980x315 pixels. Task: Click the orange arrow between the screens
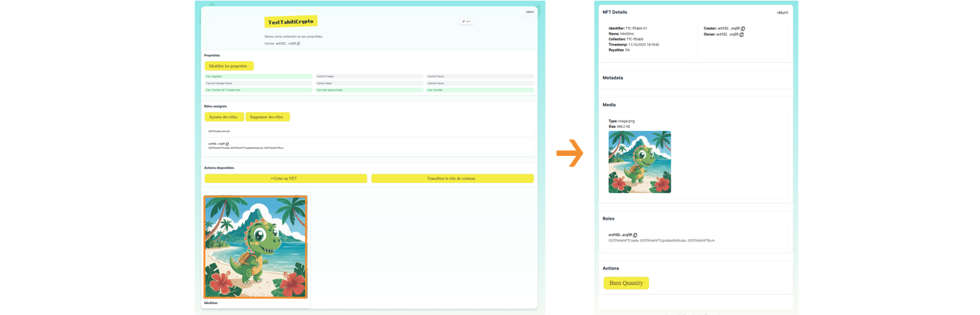[570, 153]
